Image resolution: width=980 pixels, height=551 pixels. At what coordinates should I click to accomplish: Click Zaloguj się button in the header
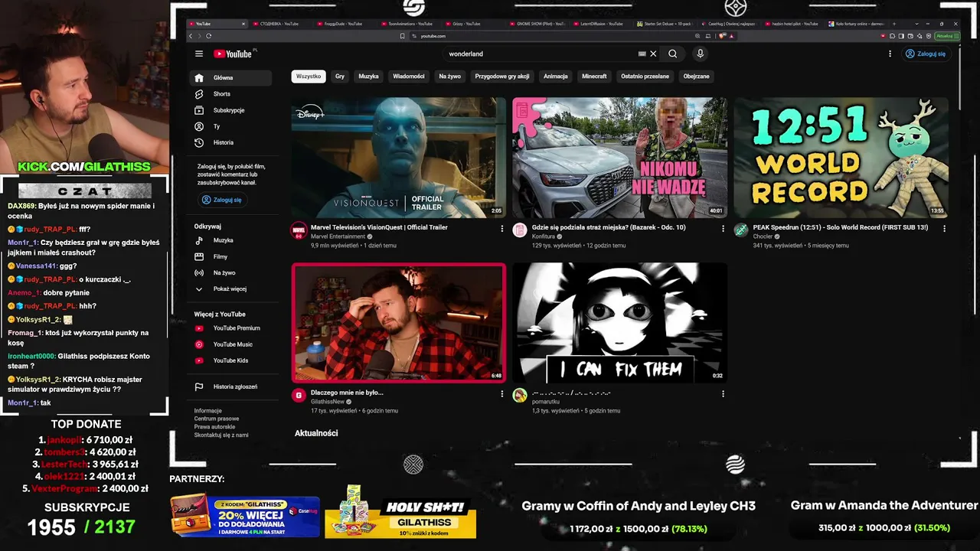[926, 54]
